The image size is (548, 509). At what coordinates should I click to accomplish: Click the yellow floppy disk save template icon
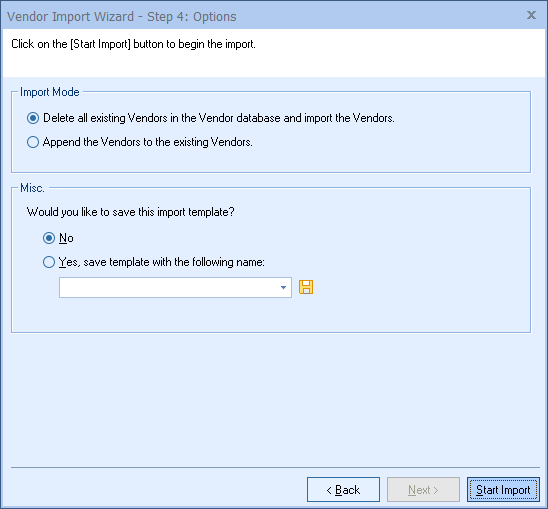(x=306, y=287)
